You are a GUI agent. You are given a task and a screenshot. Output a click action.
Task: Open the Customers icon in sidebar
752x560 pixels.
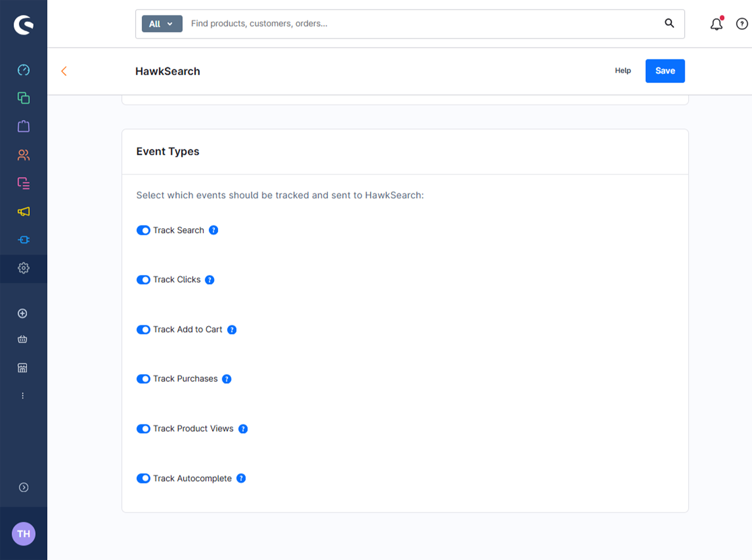pos(23,155)
